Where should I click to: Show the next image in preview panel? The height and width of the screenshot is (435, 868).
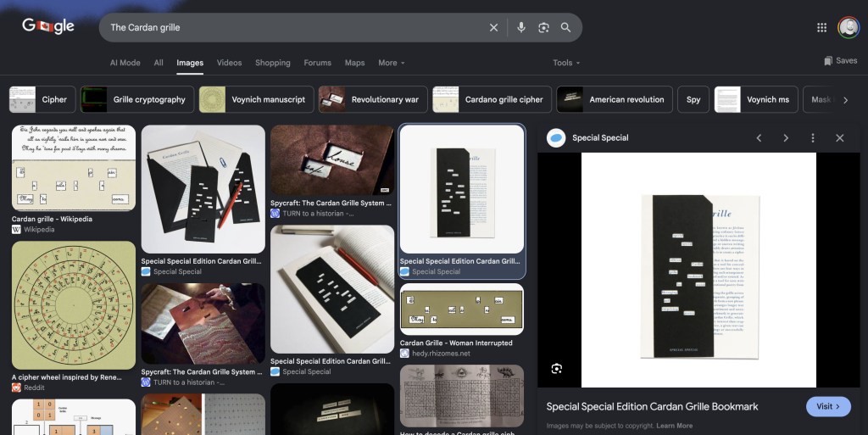(x=786, y=138)
